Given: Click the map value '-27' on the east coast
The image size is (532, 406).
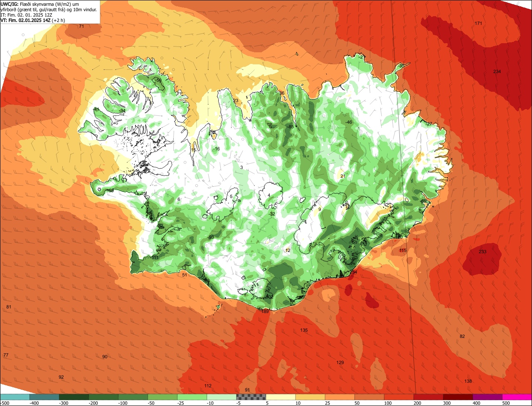Looking at the screenshot, I should 429,124.
